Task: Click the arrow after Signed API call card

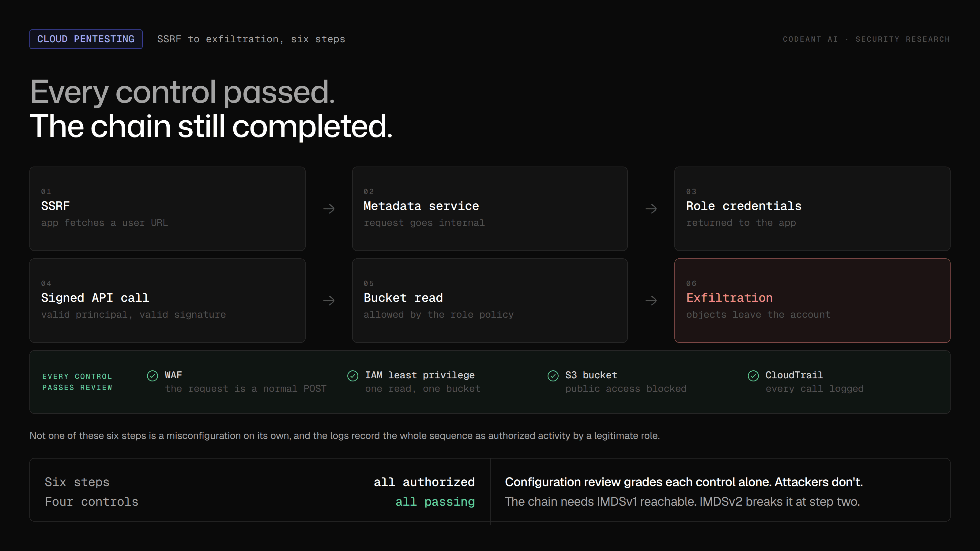Action: pyautogui.click(x=329, y=301)
